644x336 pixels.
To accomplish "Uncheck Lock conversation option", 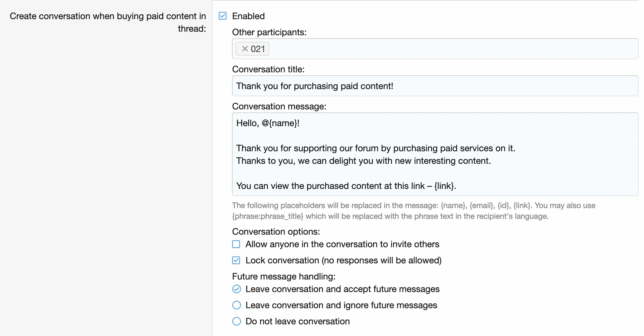I will (236, 260).
